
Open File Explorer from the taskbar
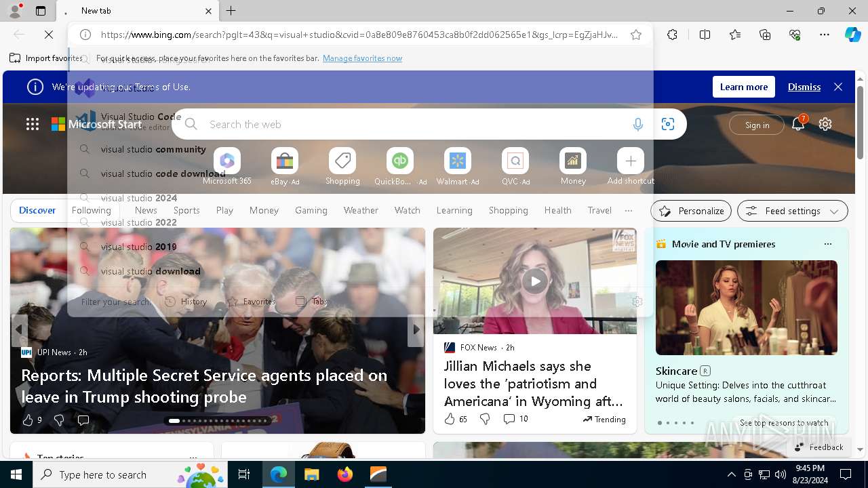[x=311, y=474]
